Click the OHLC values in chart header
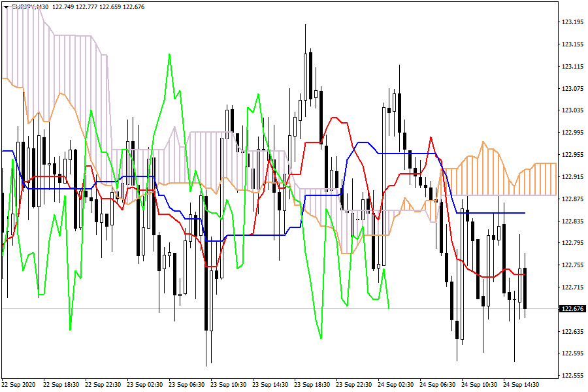The height and width of the screenshot is (392, 588). tap(98, 7)
